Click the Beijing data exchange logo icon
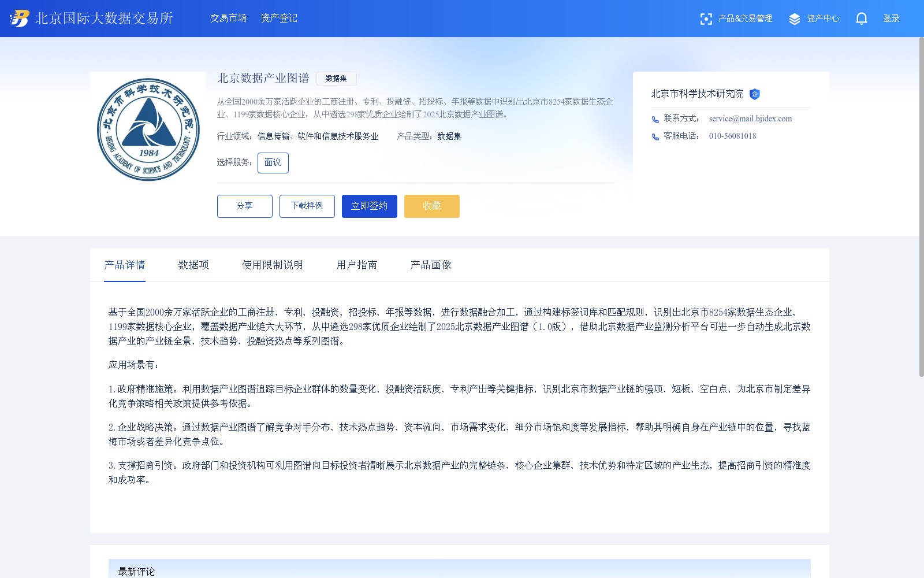Screen dimensions: 924x578 (x=19, y=18)
